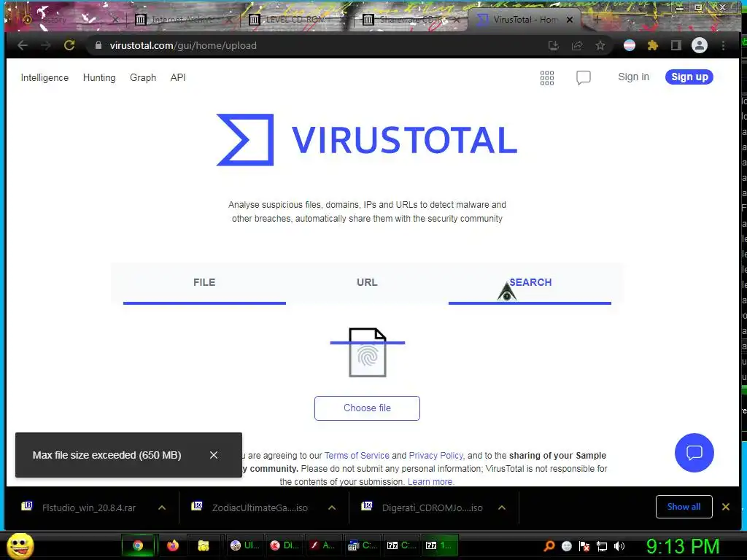747x560 pixels.
Task: Launch Firefox from the taskbar
Action: pyautogui.click(x=172, y=545)
